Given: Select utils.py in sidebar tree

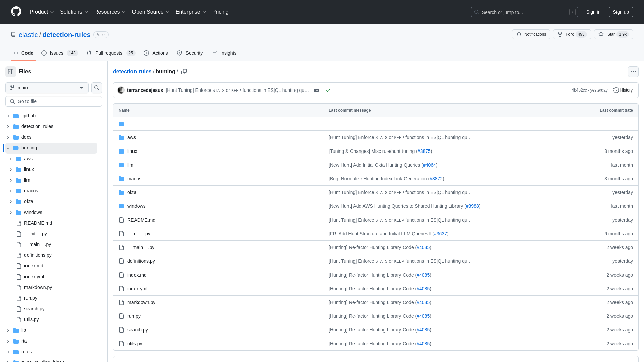Looking at the screenshot, I should tap(31, 319).
